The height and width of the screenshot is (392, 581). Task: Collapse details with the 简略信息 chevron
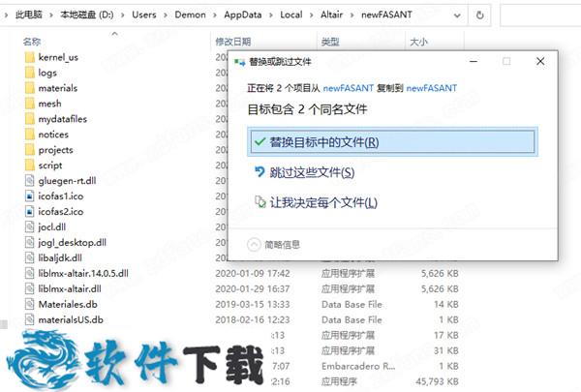coord(254,245)
